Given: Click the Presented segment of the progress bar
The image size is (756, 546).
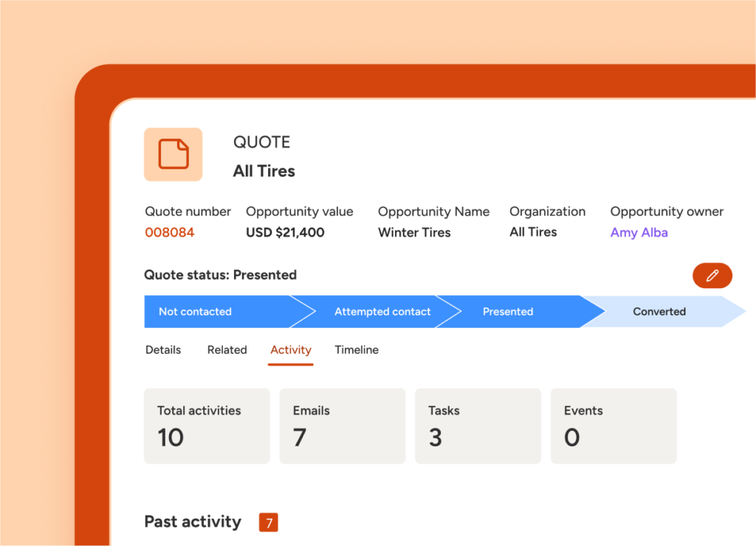Looking at the screenshot, I should point(508,311).
